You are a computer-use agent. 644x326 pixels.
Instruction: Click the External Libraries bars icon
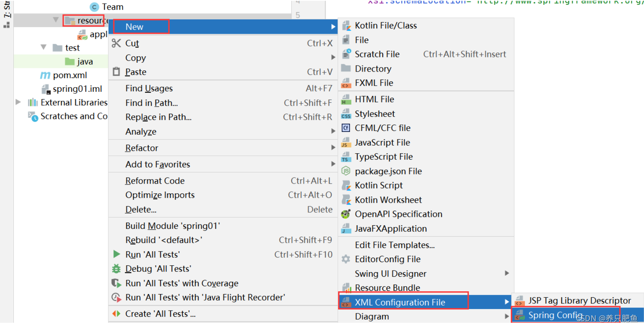[x=33, y=102]
